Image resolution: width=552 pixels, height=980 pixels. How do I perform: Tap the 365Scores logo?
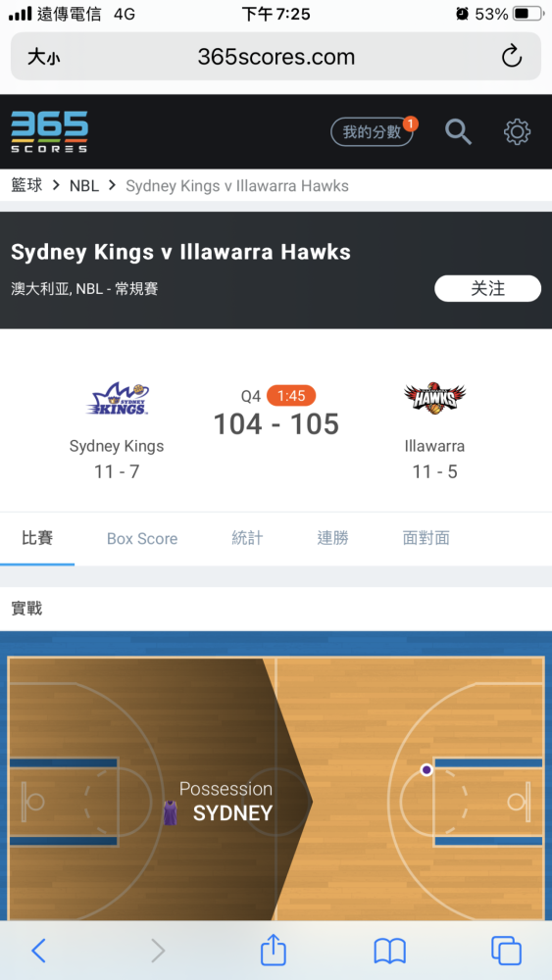49,132
